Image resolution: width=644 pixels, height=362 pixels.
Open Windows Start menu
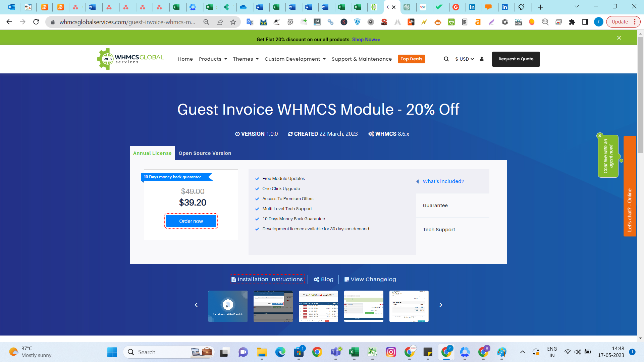pyautogui.click(x=112, y=352)
